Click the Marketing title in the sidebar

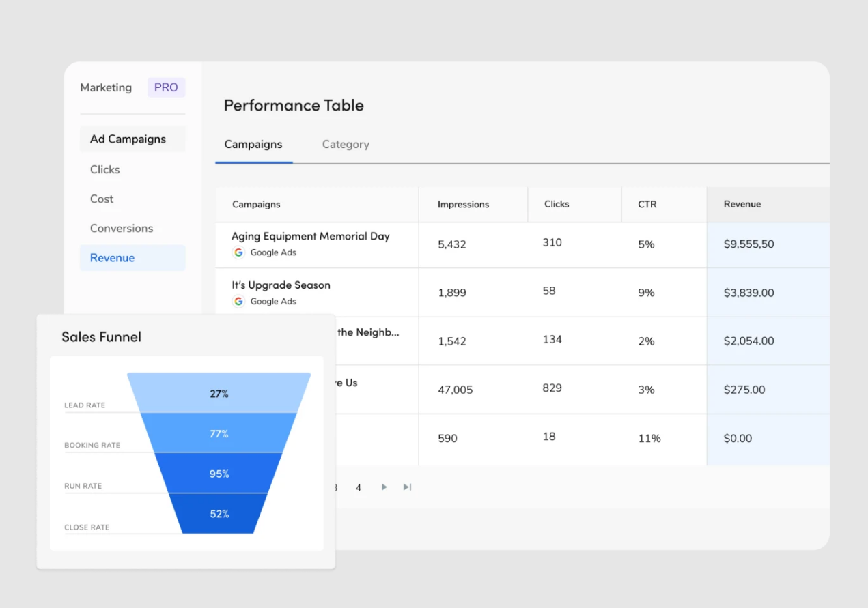point(106,87)
